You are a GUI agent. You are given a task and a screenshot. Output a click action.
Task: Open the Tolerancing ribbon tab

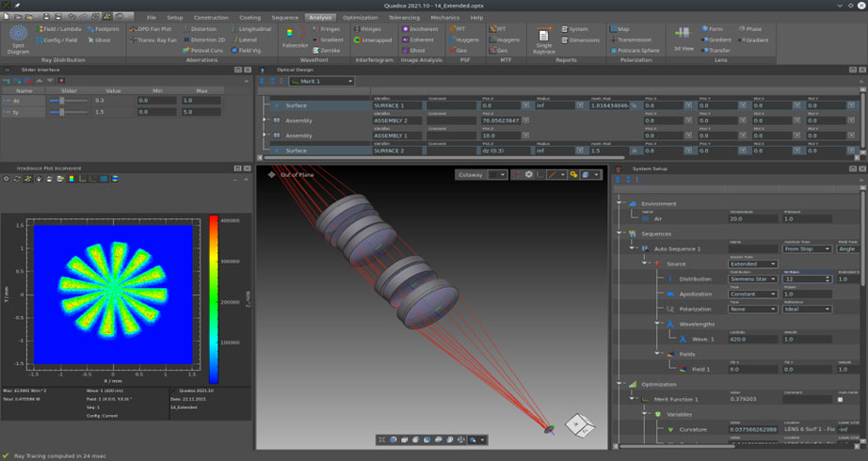coord(405,18)
